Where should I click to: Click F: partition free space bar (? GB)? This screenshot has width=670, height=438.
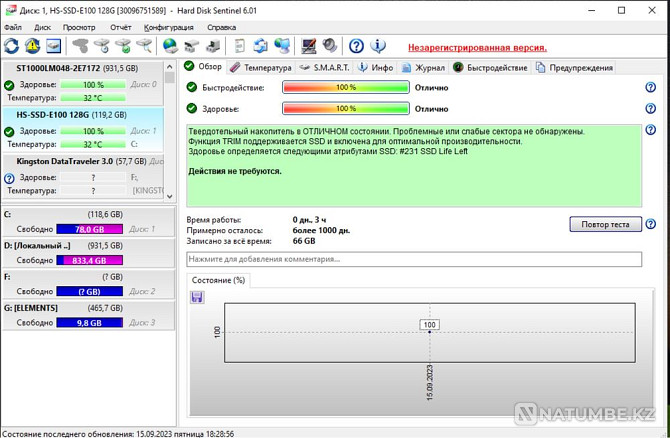pos(90,291)
